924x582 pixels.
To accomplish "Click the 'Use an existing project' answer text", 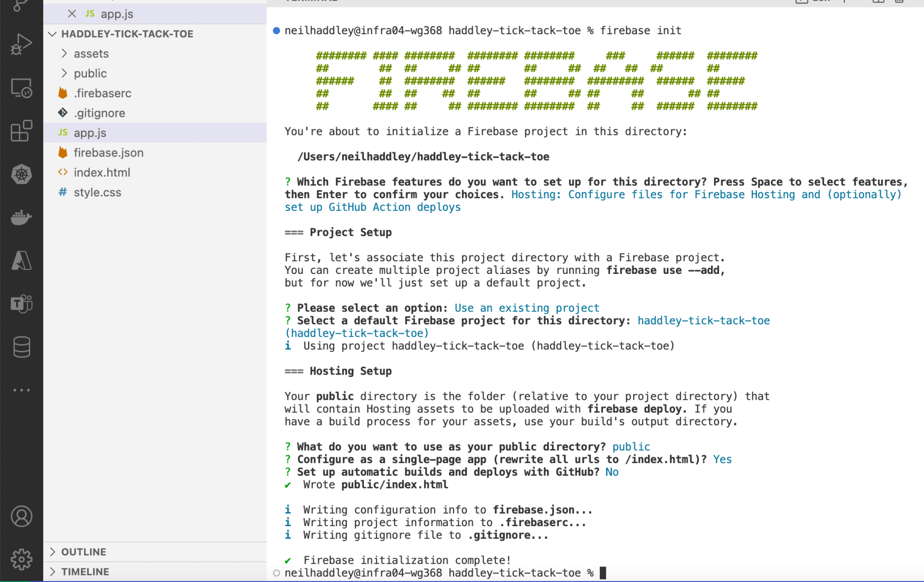I will click(x=527, y=308).
